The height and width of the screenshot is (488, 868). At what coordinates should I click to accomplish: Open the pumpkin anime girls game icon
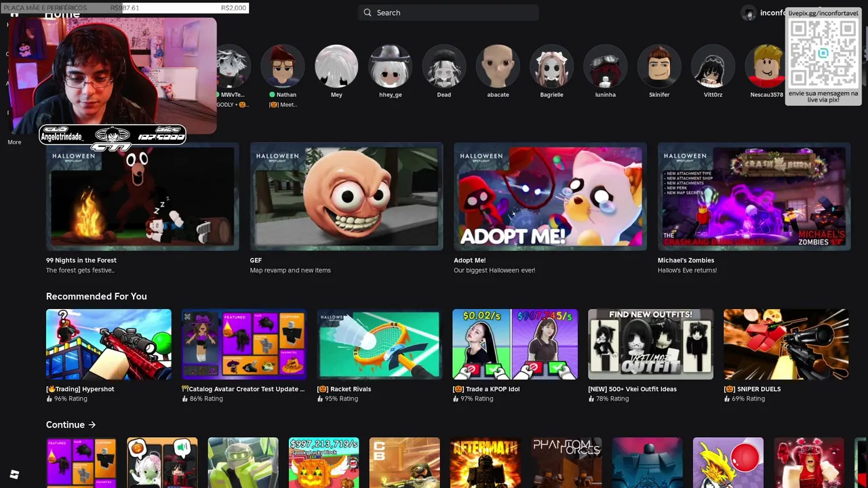point(162,463)
